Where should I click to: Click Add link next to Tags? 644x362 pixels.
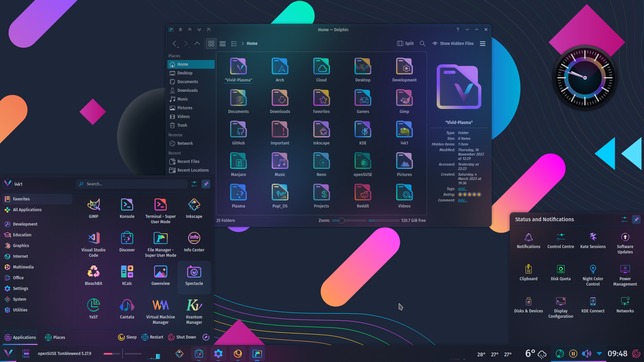tap(462, 189)
